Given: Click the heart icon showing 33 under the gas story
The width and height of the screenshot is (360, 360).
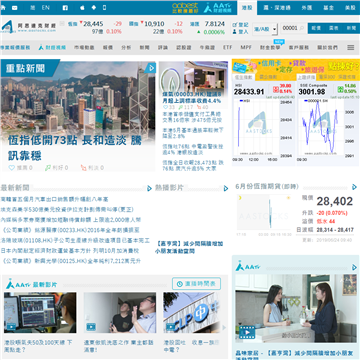Looking at the screenshot, I should tap(166, 107).
